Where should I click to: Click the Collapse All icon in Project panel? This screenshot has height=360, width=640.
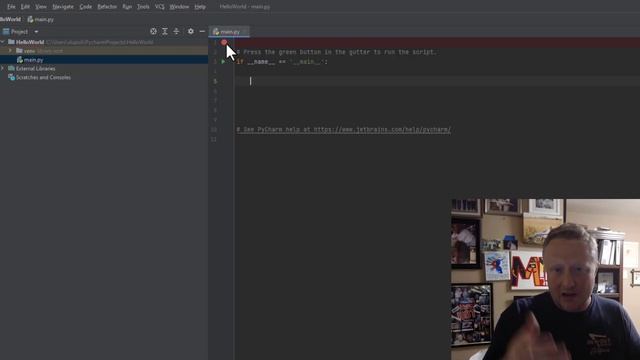176,31
